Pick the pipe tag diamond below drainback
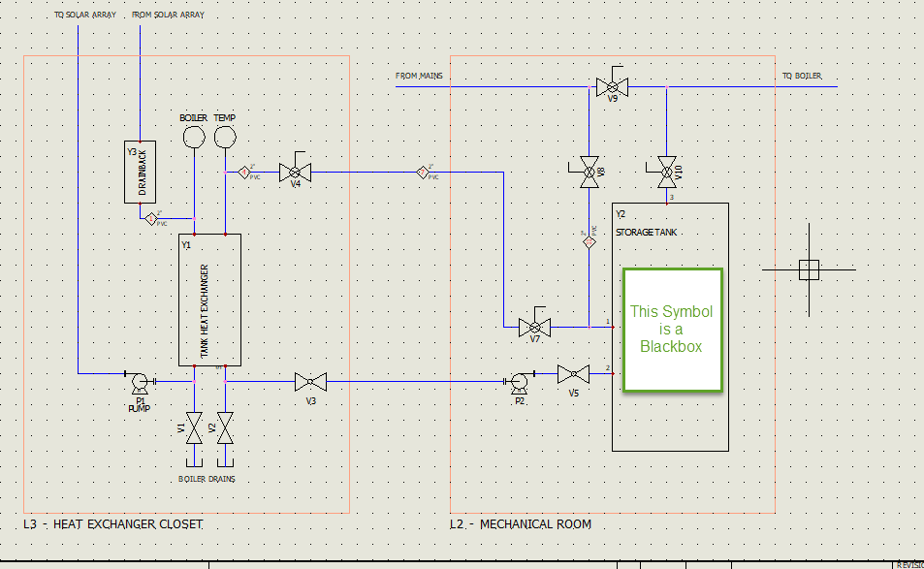 pyautogui.click(x=151, y=219)
